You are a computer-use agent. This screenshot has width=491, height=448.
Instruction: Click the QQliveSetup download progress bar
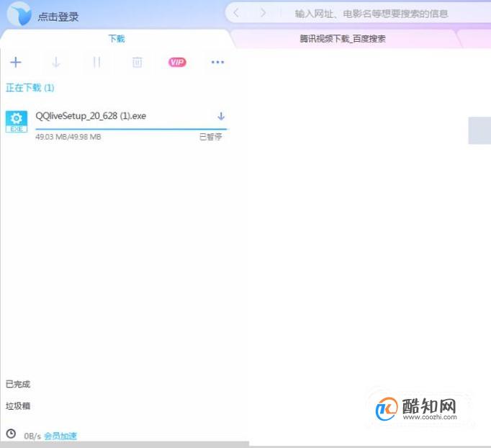click(132, 129)
